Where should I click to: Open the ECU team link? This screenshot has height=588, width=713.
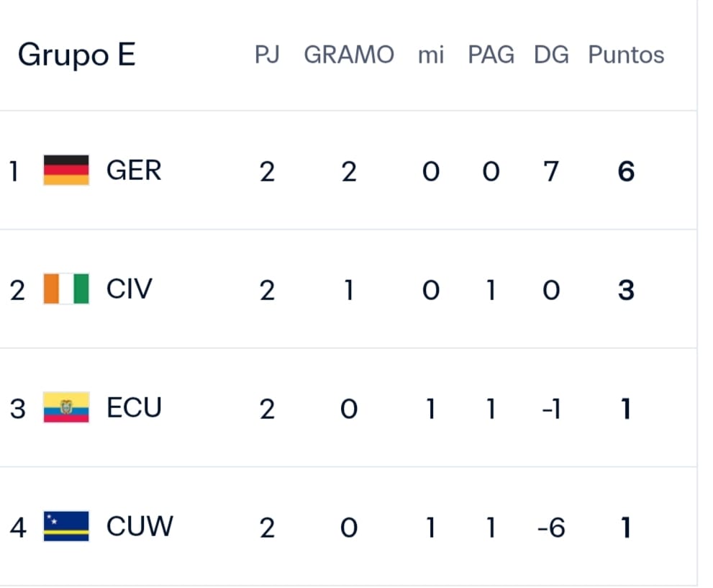coord(134,408)
